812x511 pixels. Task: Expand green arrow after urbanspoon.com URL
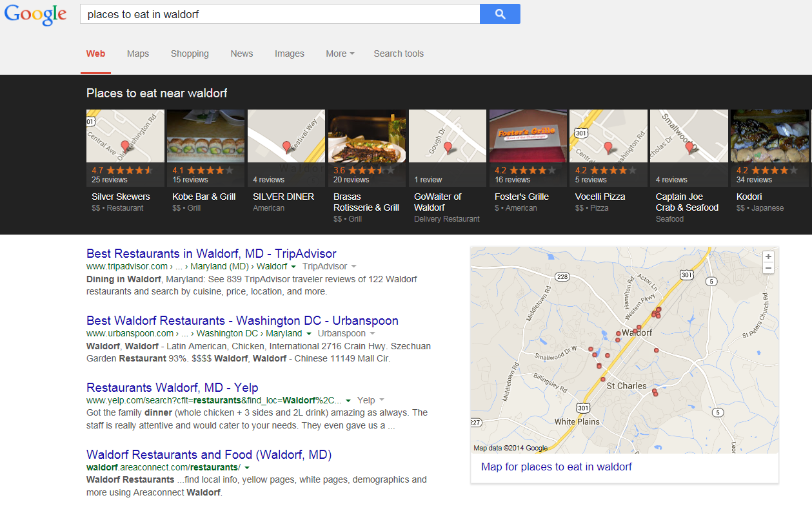(x=309, y=334)
